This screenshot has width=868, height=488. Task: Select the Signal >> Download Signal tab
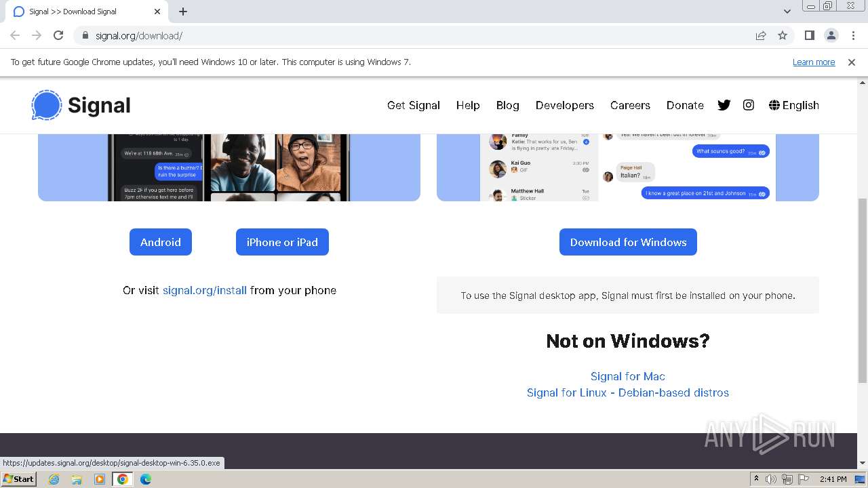tap(86, 12)
